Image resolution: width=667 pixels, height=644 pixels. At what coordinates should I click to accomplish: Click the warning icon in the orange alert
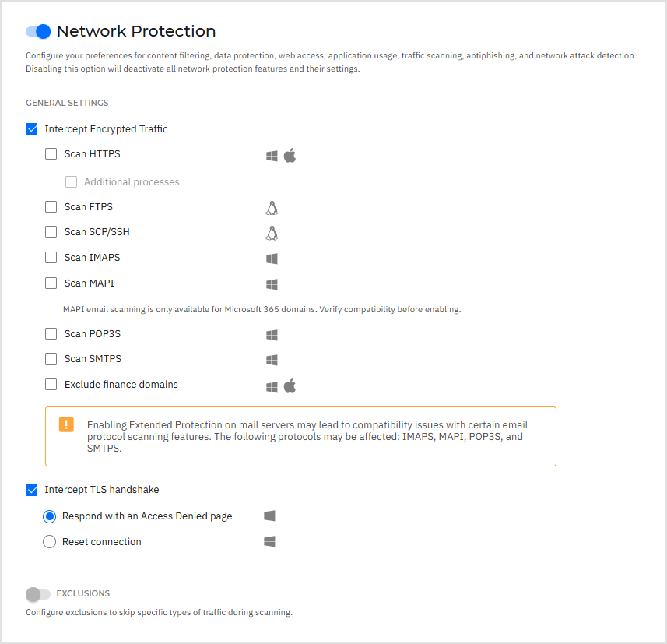click(66, 424)
